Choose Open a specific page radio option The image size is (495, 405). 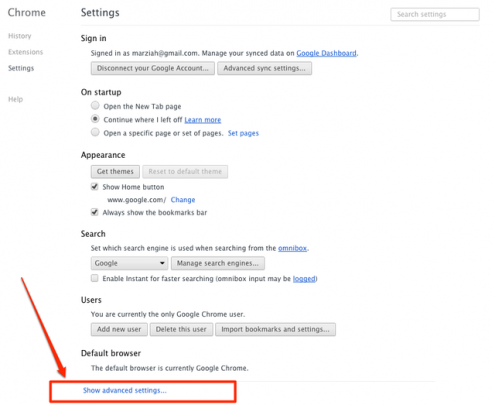click(95, 132)
